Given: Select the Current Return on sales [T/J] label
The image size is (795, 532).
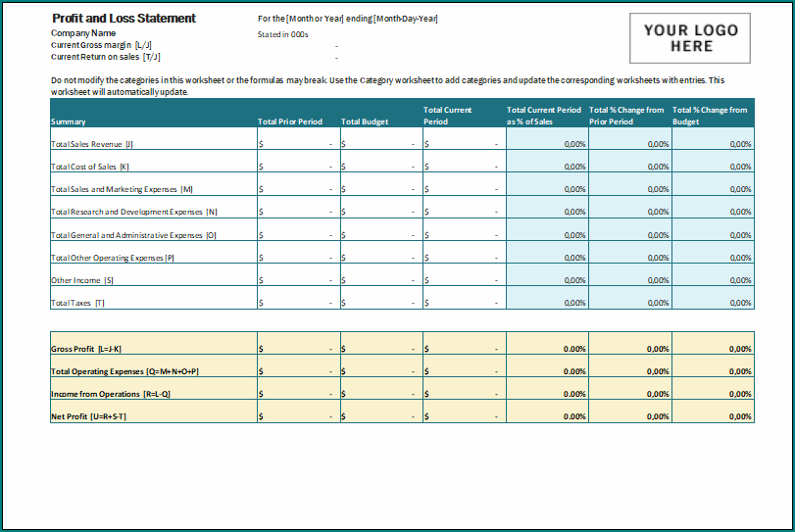Looking at the screenshot, I should [x=106, y=57].
